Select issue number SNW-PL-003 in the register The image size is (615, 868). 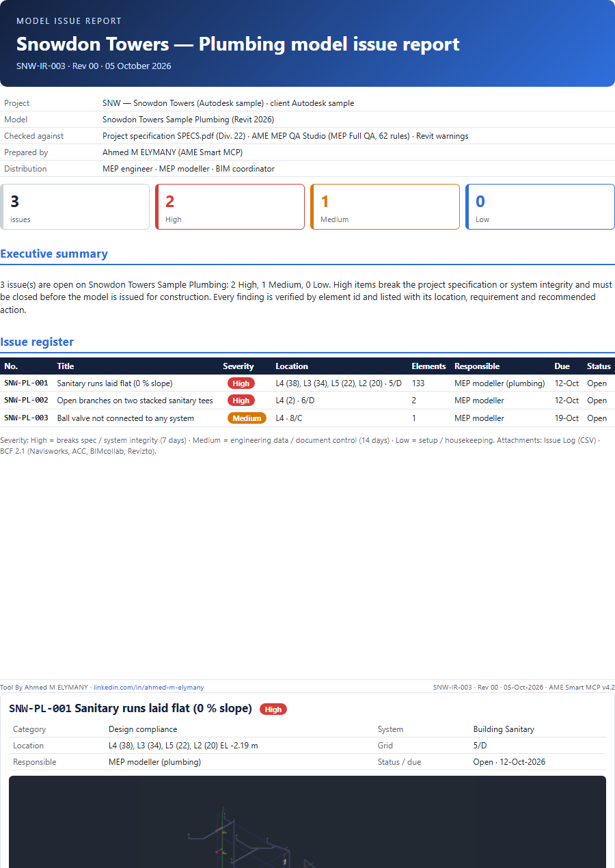[26, 418]
